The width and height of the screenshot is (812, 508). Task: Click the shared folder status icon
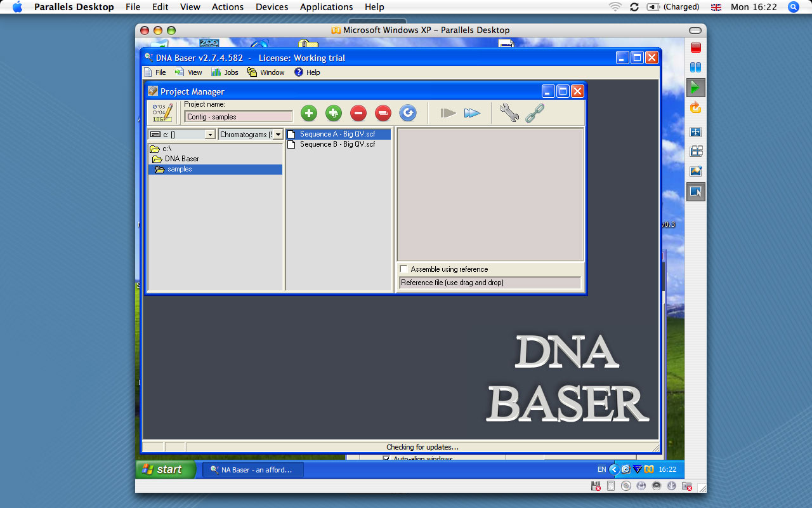pyautogui.click(x=687, y=486)
